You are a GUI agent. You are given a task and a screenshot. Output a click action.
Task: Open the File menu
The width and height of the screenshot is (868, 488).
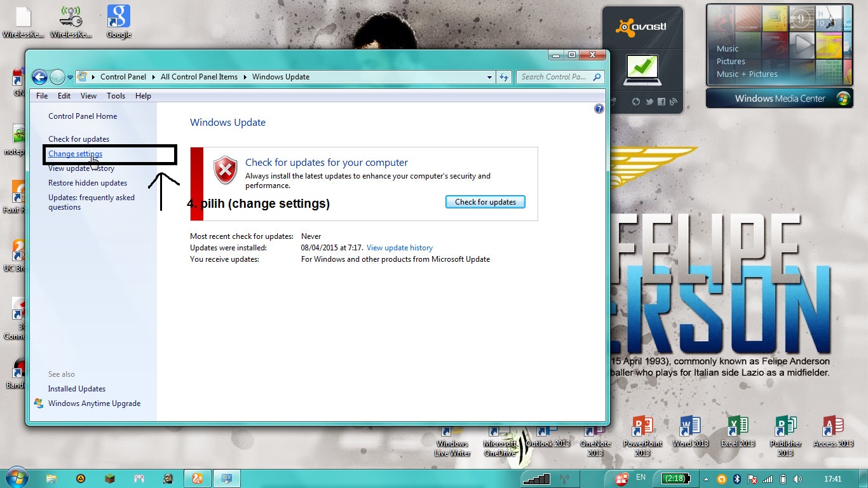(42, 96)
